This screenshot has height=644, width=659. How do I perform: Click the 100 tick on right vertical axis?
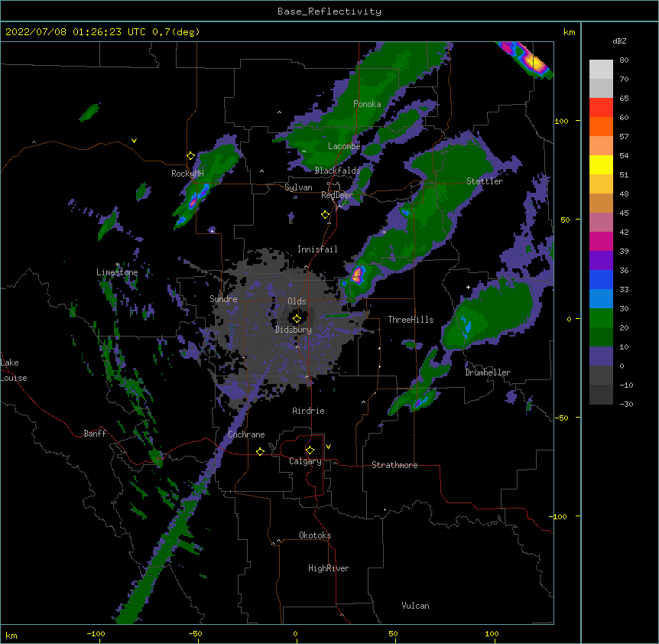561,121
